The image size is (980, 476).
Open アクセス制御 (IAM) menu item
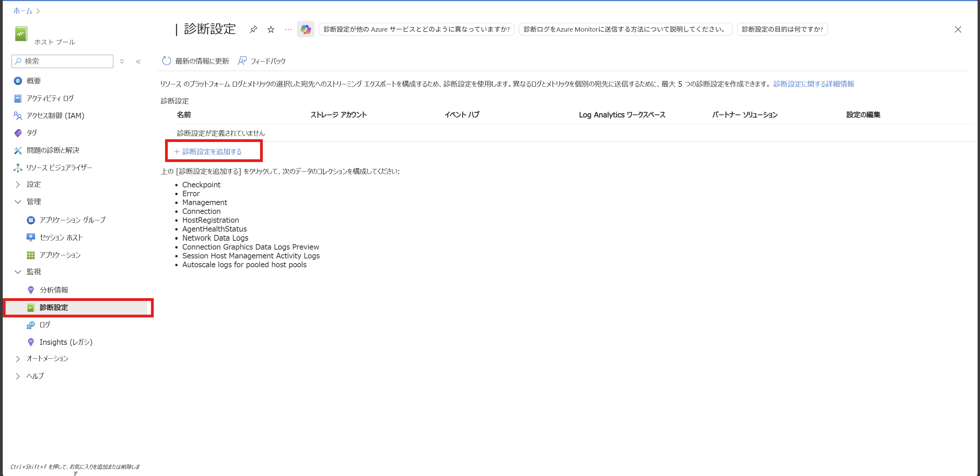click(x=55, y=116)
